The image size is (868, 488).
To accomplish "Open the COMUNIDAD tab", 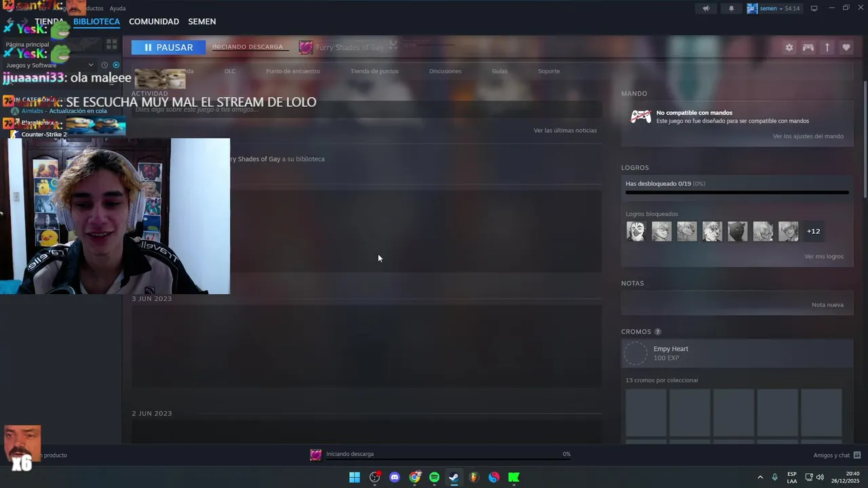I will 154,22.
